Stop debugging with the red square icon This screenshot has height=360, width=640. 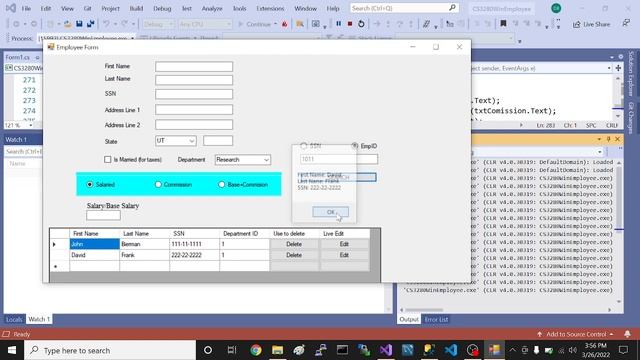350,24
